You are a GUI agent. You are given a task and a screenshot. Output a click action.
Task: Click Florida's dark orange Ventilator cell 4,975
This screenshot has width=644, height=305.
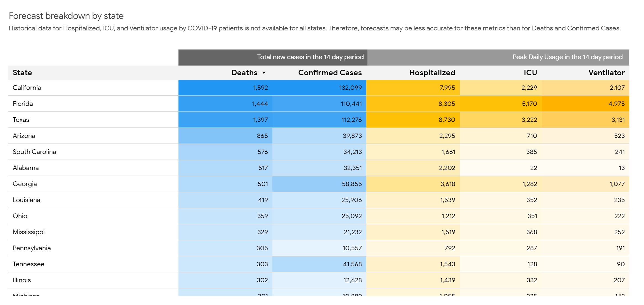[616, 104]
